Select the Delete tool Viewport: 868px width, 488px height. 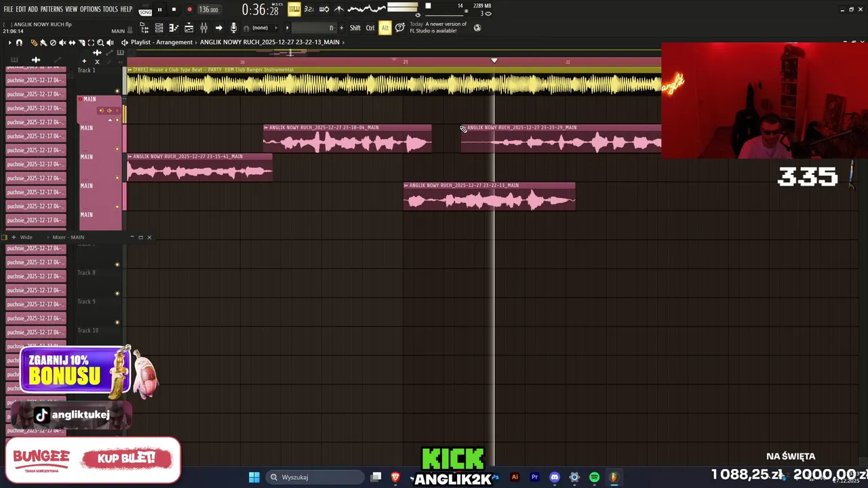coord(53,43)
